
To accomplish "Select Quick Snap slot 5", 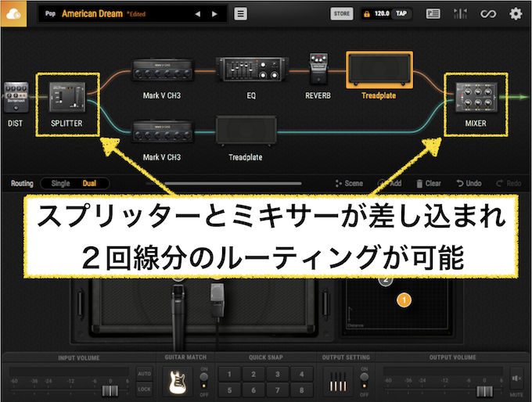I will [x=229, y=390].
